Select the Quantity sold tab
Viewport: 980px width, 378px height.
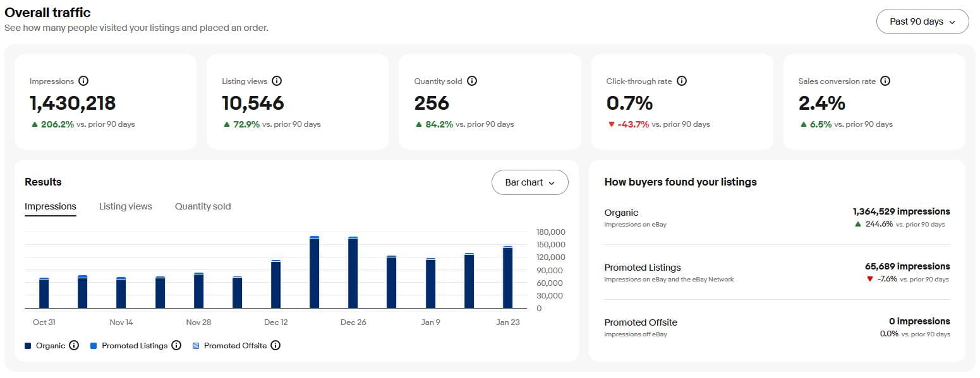203,206
